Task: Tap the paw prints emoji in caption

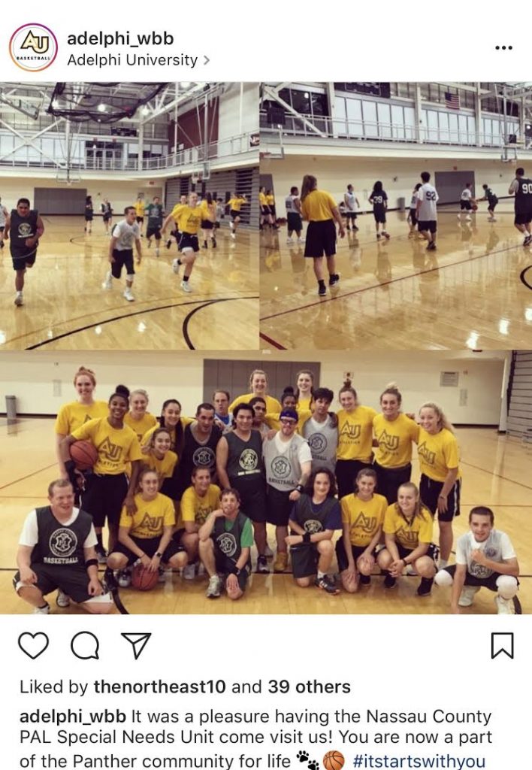Action: coord(308,759)
